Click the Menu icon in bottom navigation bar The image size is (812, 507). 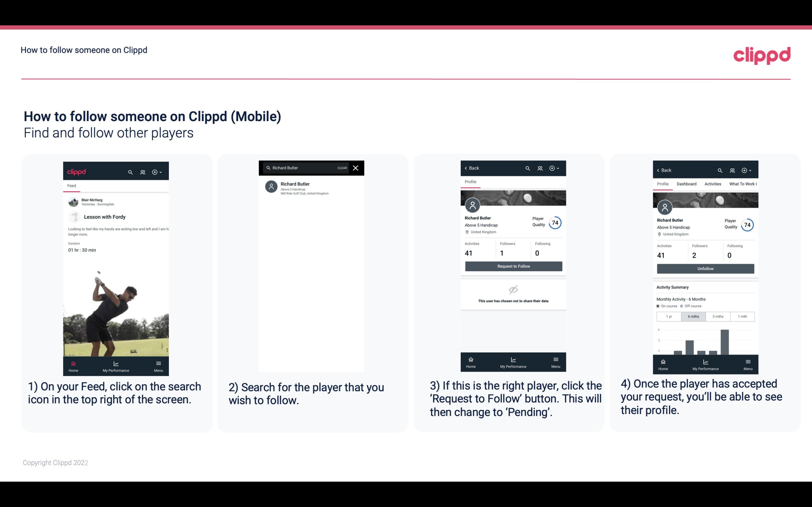point(158,363)
